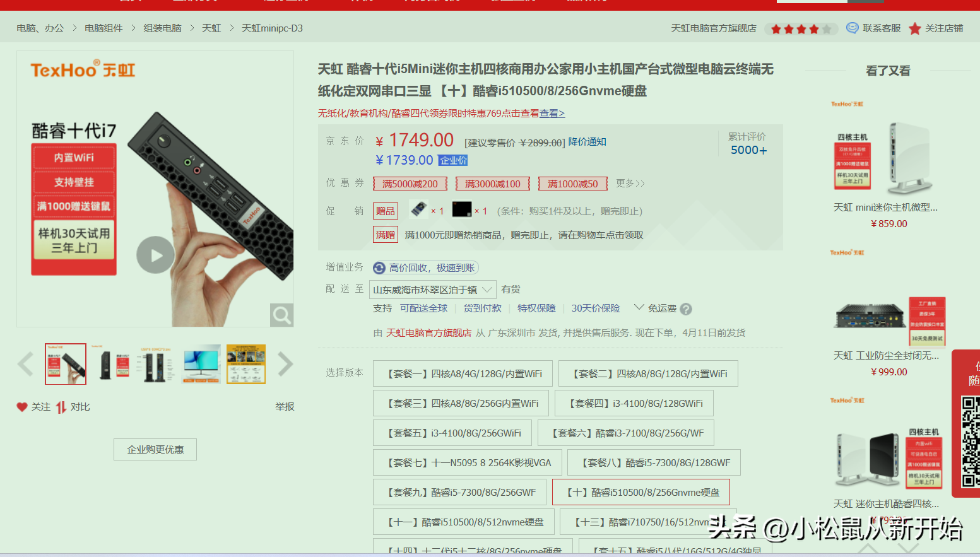The width and height of the screenshot is (980, 557).
Task: Click the heart 关注 icon
Action: point(22,407)
